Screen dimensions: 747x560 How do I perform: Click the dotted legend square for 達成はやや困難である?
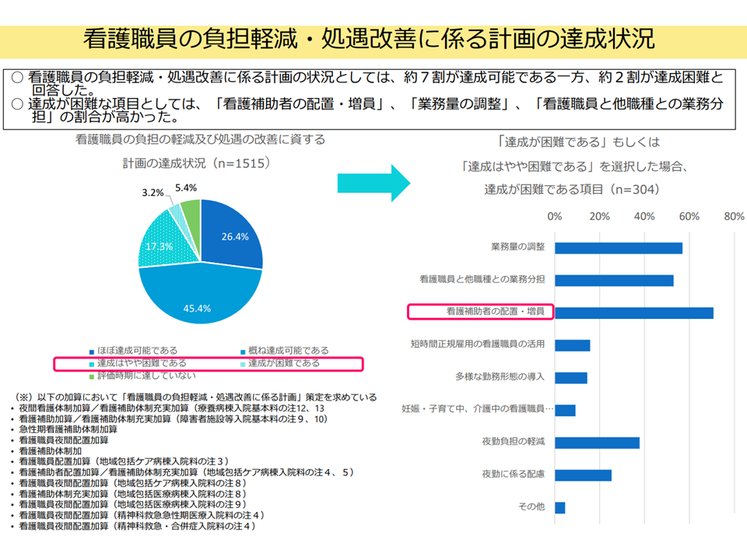(x=92, y=364)
